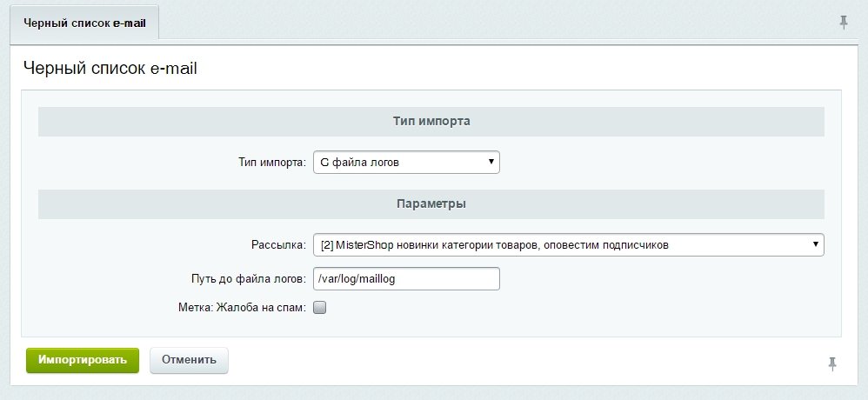The image size is (868, 400).
Task: Click the Отменить button
Action: click(189, 360)
